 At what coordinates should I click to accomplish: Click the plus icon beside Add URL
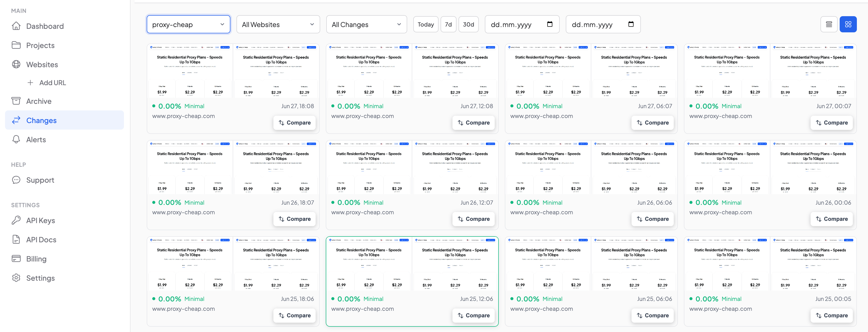[x=30, y=83]
